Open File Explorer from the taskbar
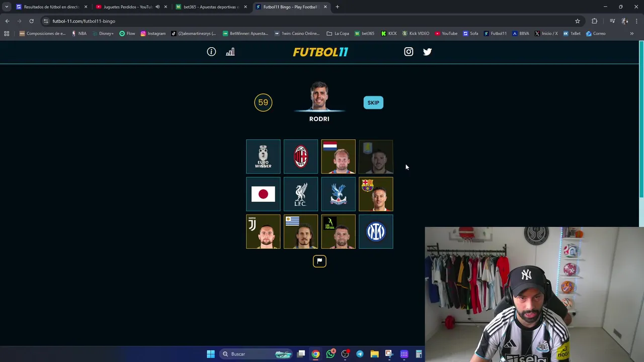 point(374,354)
